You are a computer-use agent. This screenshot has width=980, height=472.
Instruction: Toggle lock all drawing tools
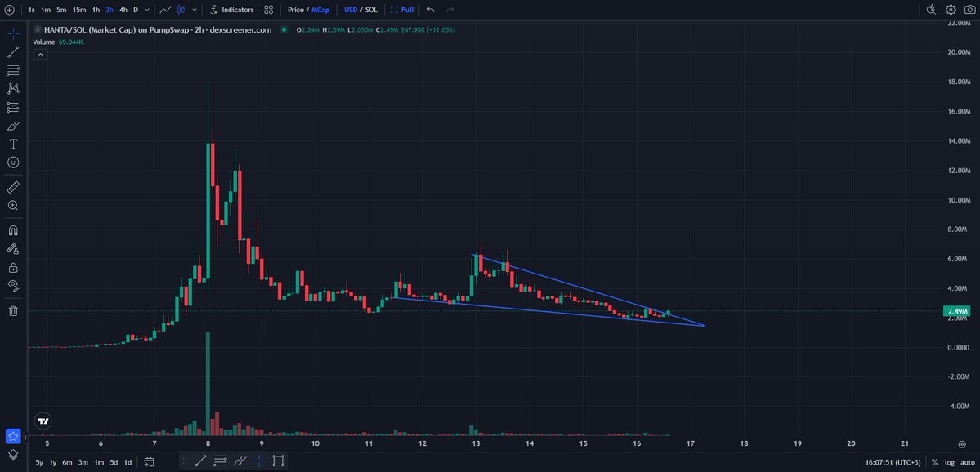click(13, 267)
